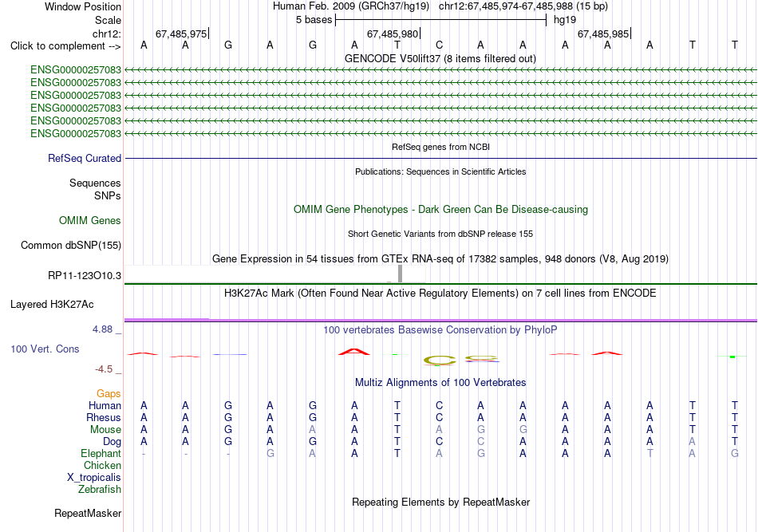758x532 pixels.
Task: Click the 'RefSeq Curated' label
Action: (x=85, y=158)
